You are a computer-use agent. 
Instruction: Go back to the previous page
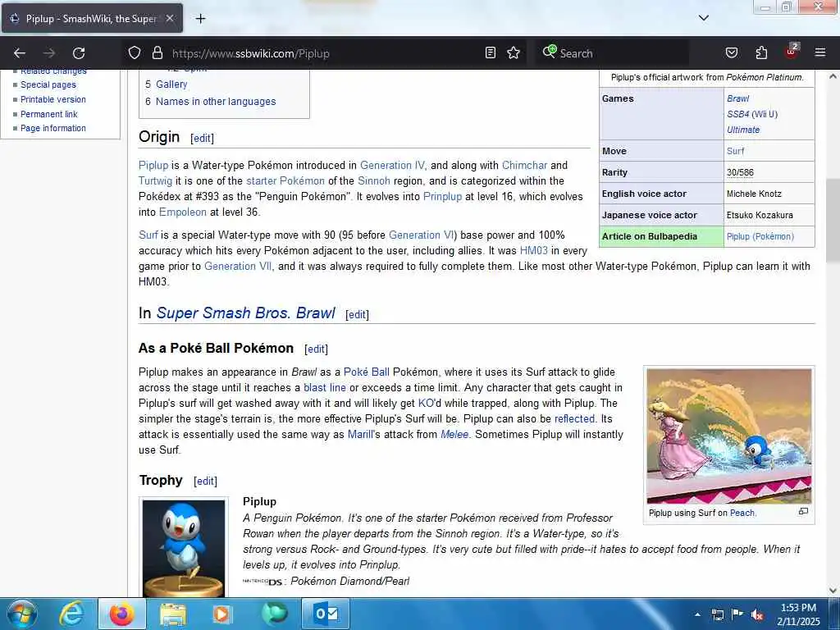coord(20,53)
